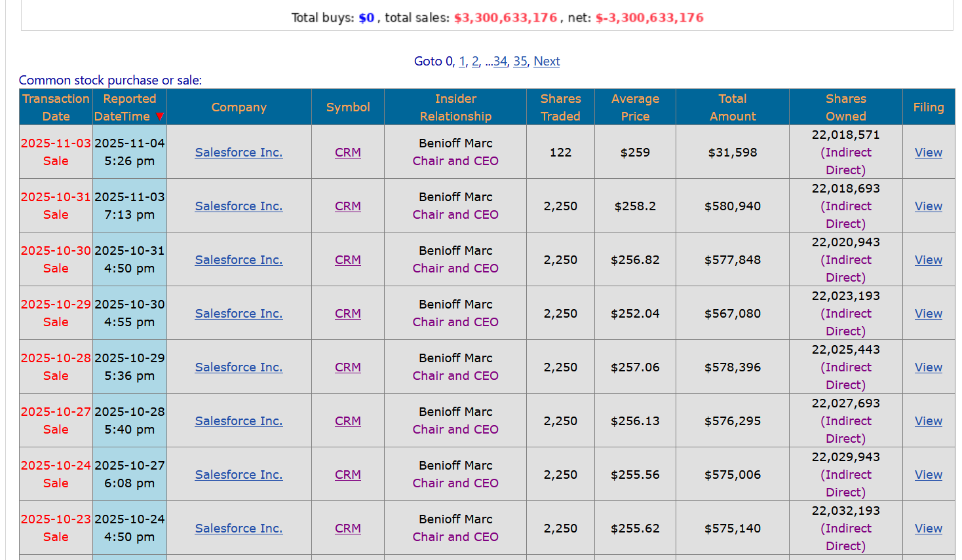Open Salesforce Inc. link in 2025-10-31 row
This screenshot has width=962, height=560.
point(239,206)
